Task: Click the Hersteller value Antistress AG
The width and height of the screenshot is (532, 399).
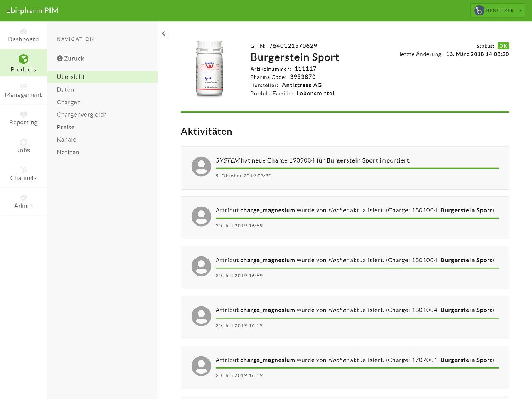Action: pos(302,85)
